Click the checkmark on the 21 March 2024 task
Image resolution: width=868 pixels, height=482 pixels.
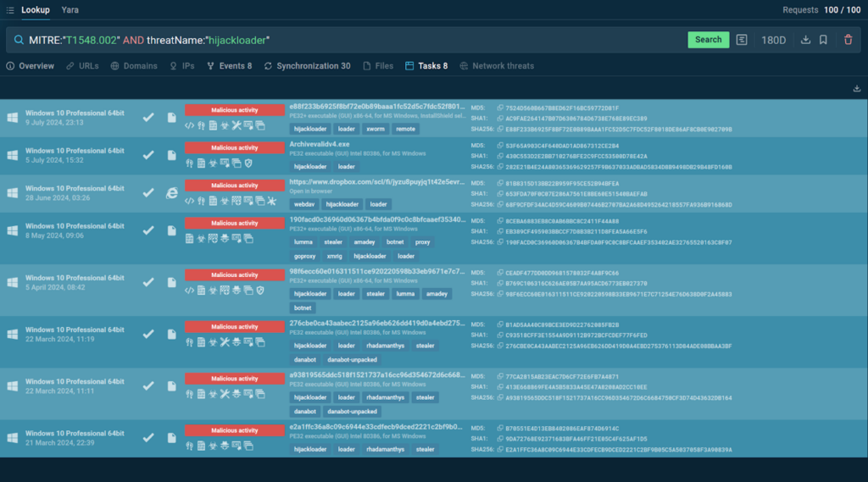(148, 437)
